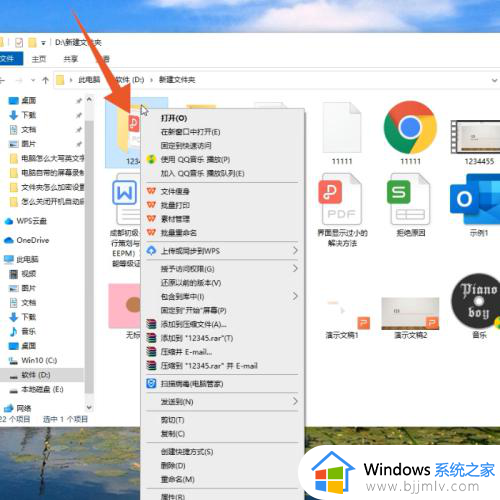Click the sidebar scrollbar down arrow
Viewport: 500px width, 500px height.
click(89, 407)
